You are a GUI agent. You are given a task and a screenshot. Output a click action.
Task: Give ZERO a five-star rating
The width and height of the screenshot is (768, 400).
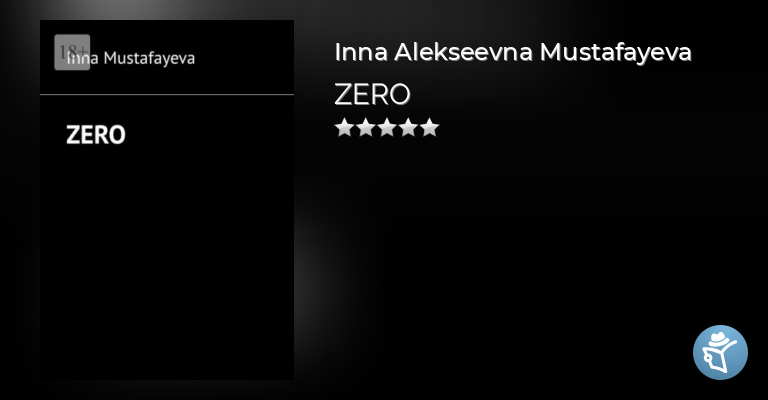pyautogui.click(x=429, y=127)
